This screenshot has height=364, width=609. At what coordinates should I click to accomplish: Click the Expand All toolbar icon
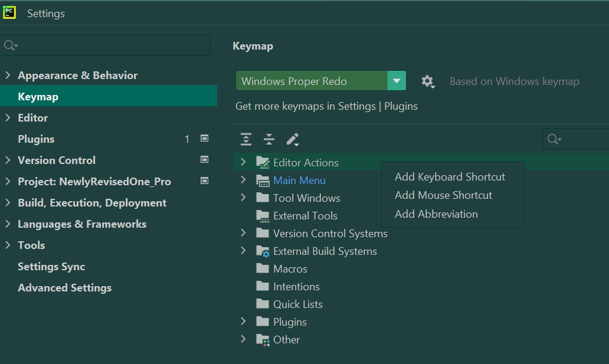246,139
